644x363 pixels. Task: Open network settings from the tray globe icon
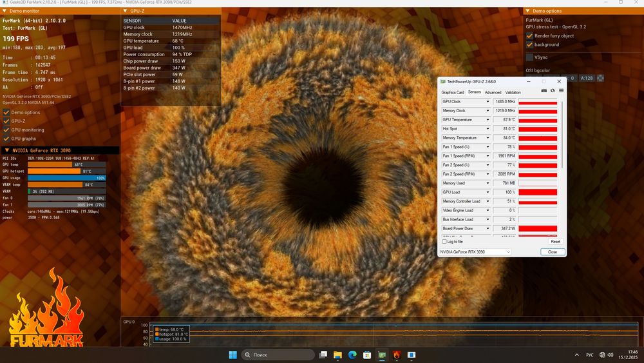[x=602, y=355]
